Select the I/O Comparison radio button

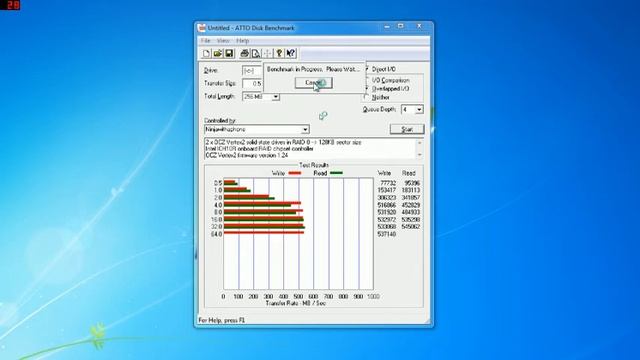click(367, 80)
